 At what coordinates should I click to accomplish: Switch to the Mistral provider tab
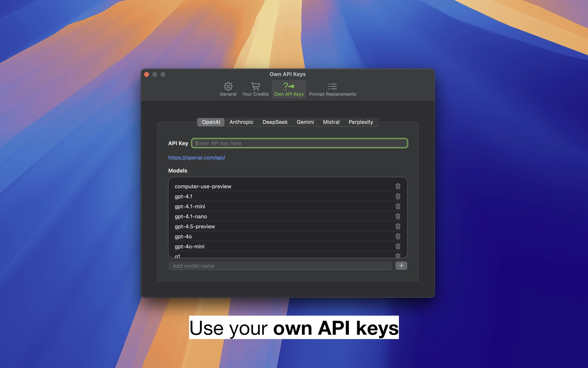pyautogui.click(x=331, y=122)
